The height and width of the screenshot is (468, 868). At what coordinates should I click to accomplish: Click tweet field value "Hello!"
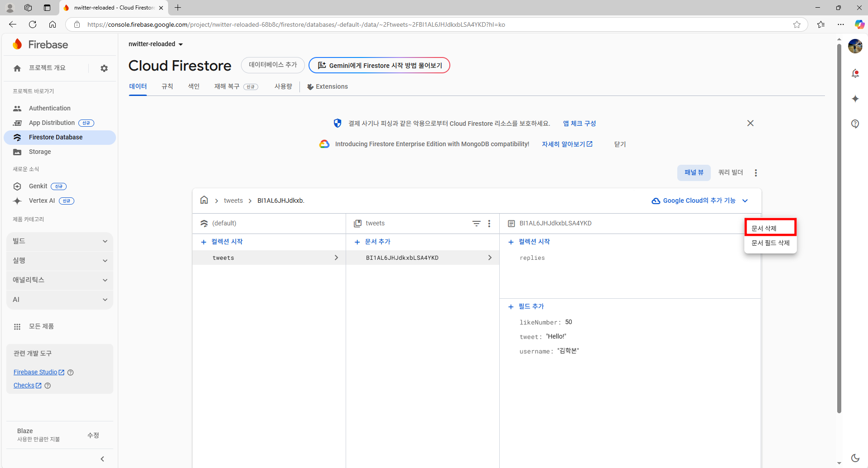point(556,336)
